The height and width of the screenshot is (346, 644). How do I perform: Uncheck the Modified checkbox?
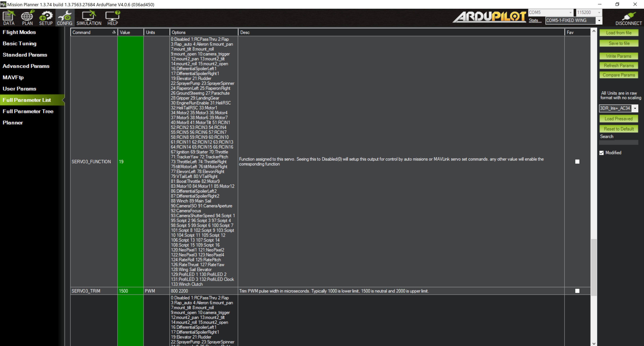[602, 153]
